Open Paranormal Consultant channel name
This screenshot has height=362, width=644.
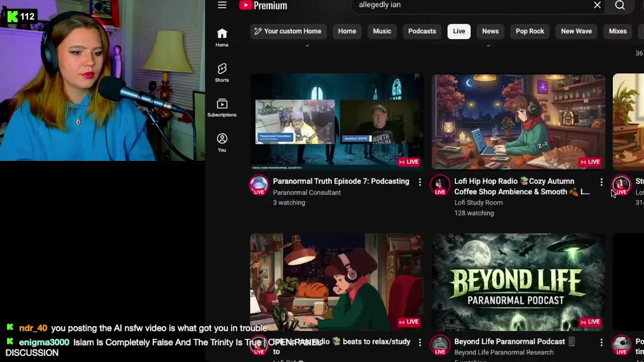click(x=307, y=193)
